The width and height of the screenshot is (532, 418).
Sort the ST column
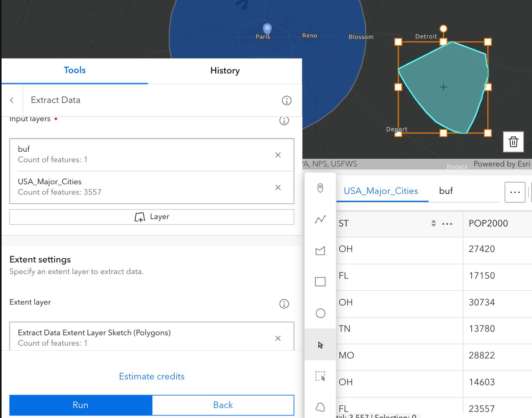433,223
